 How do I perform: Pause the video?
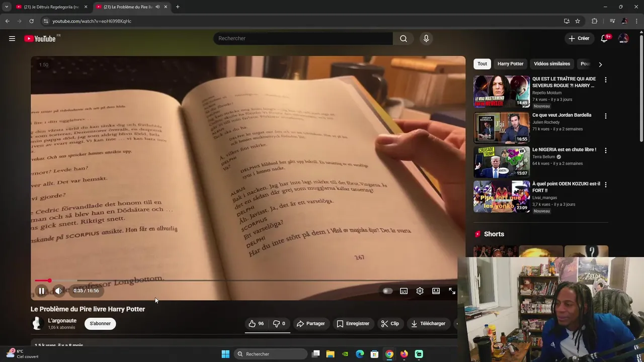point(42,291)
